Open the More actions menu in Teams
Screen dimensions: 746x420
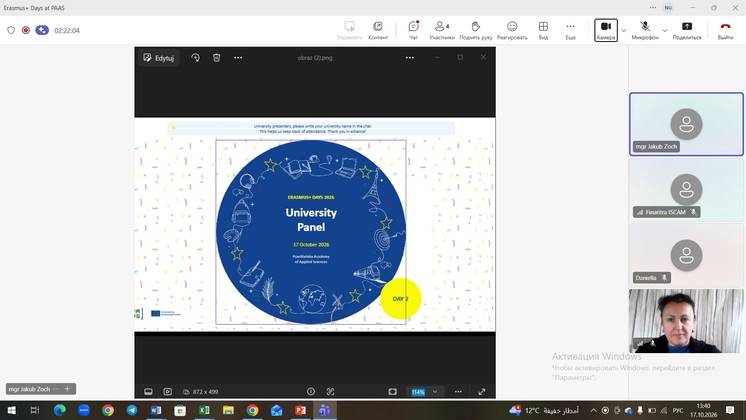pos(570,30)
